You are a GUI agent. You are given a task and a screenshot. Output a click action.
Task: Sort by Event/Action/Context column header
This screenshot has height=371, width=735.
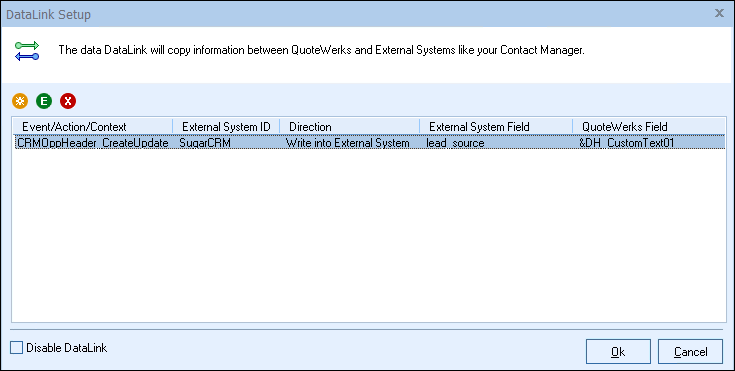[92, 127]
